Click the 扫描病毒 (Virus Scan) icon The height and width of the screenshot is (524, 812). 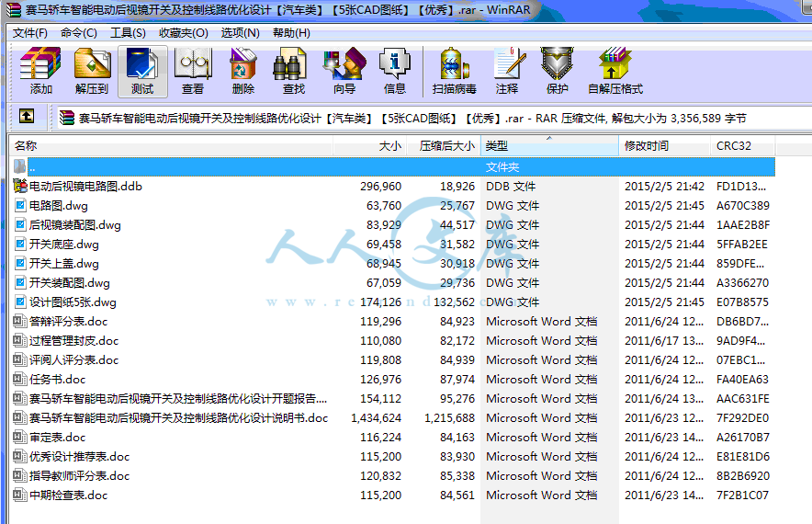454,71
